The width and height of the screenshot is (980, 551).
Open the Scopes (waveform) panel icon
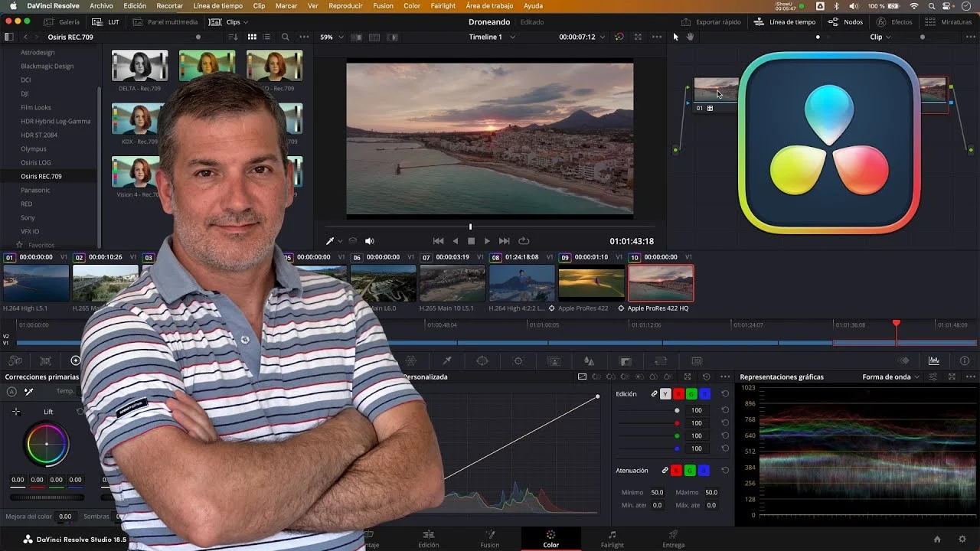tap(934, 360)
